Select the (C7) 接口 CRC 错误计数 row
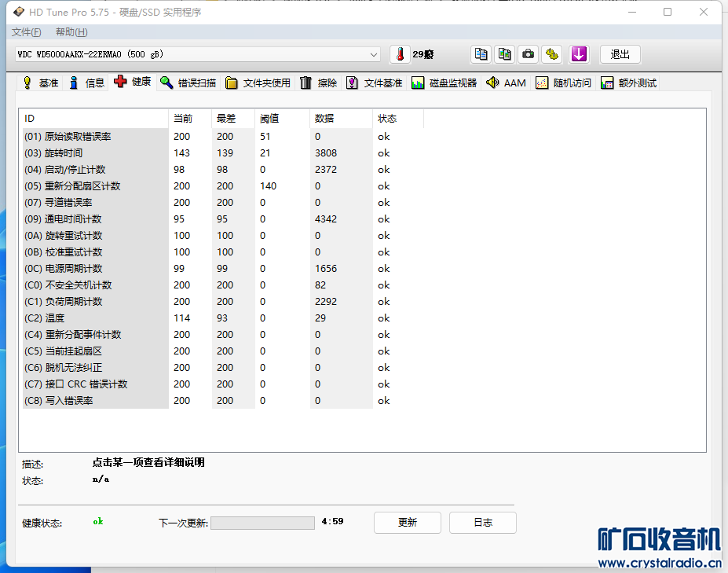 point(223,384)
